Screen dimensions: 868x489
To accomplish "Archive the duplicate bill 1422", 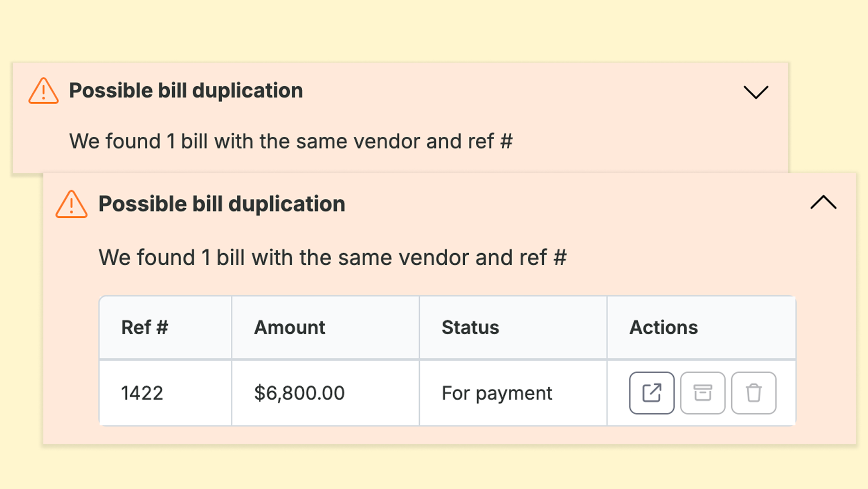I will click(x=702, y=393).
